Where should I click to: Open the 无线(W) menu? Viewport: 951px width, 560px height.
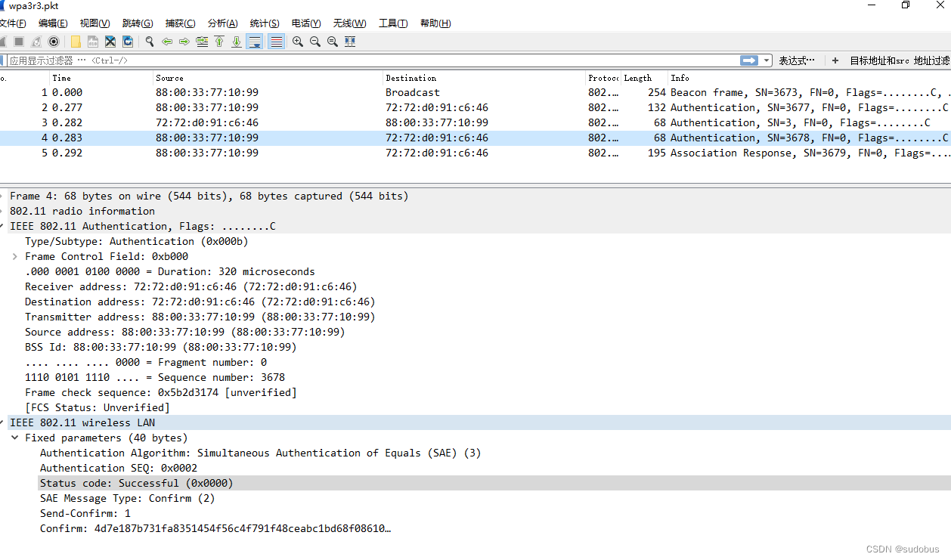[x=349, y=23]
